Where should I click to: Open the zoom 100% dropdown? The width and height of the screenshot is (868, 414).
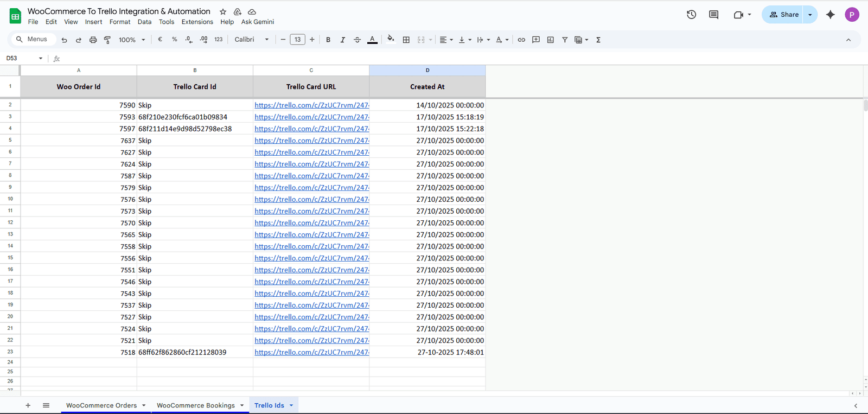(132, 40)
